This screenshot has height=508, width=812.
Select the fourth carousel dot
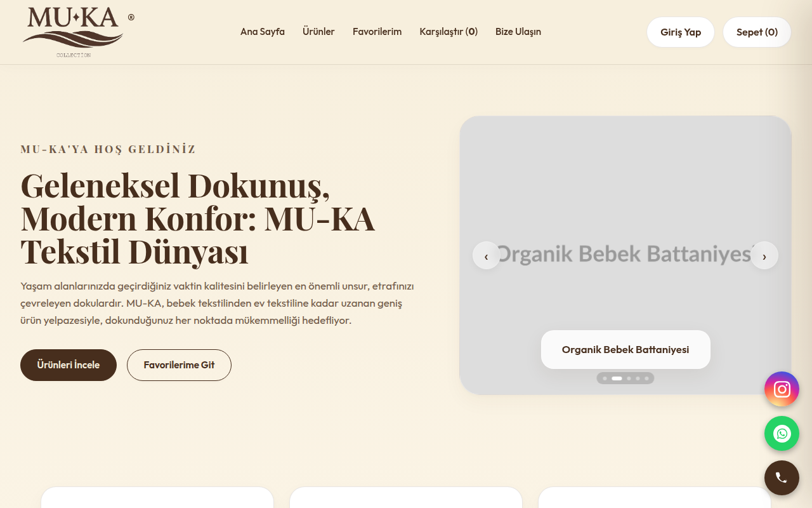638,378
